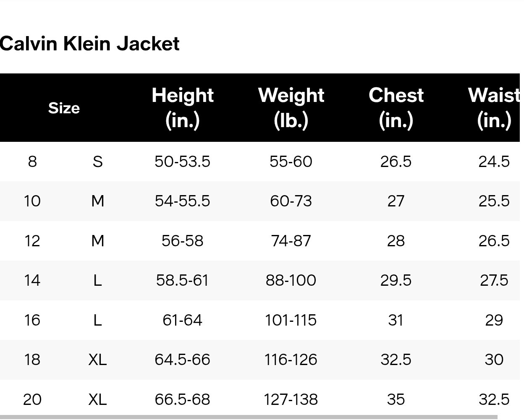Image resolution: width=524 pixels, height=420 pixels.
Task: Select size 8 in the first row
Action: click(x=32, y=162)
